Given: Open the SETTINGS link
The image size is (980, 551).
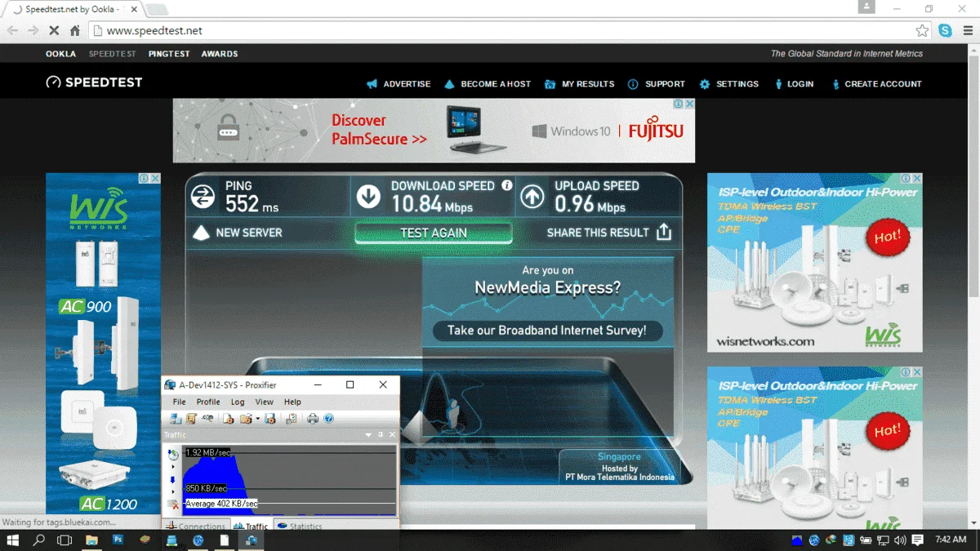Looking at the screenshot, I should (729, 84).
